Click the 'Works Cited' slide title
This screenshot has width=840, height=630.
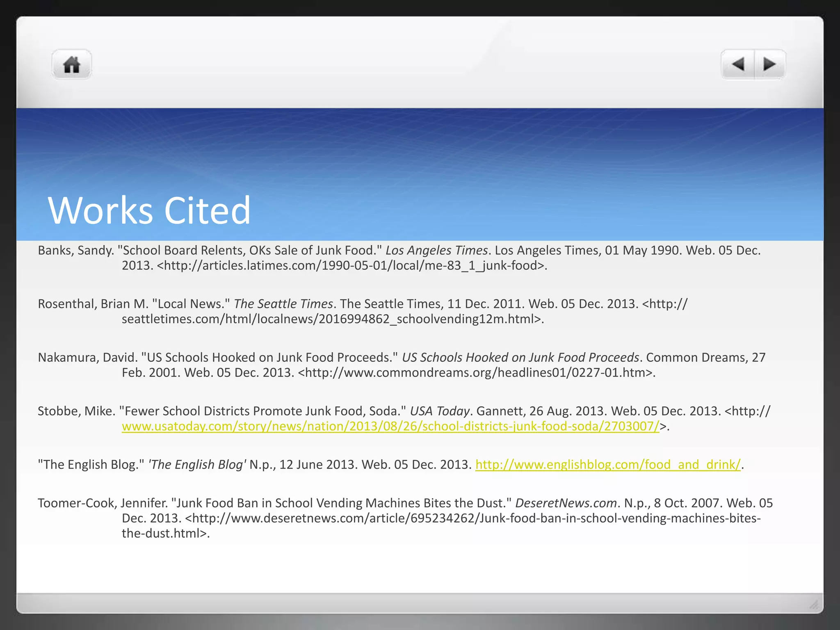click(x=149, y=210)
